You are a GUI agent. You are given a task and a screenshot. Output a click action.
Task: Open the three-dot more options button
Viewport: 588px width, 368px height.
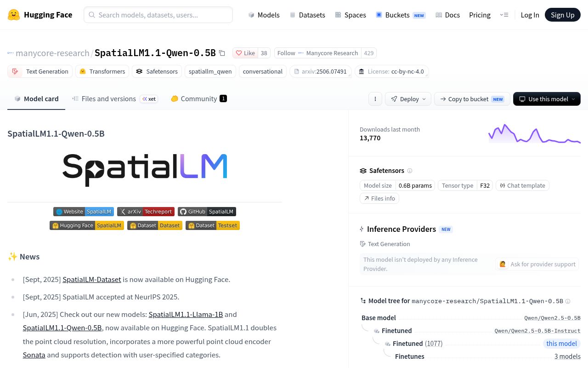click(x=375, y=99)
